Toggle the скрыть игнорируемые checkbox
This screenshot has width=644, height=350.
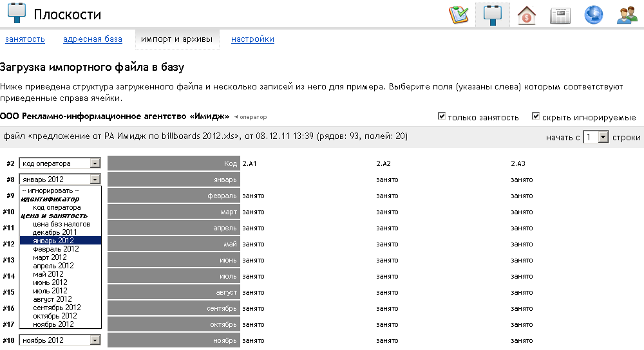pyautogui.click(x=536, y=116)
